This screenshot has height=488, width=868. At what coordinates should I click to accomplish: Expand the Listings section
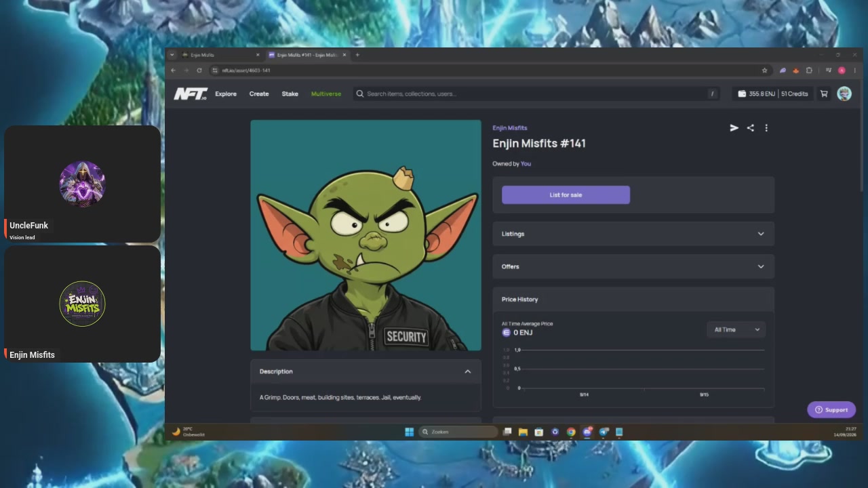[x=633, y=234]
